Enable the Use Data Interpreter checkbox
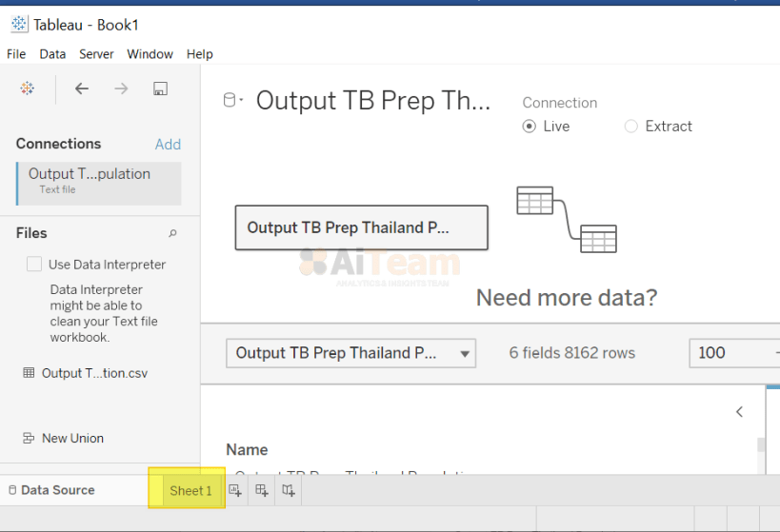Screen dimensions: 780x532 (x=34, y=264)
